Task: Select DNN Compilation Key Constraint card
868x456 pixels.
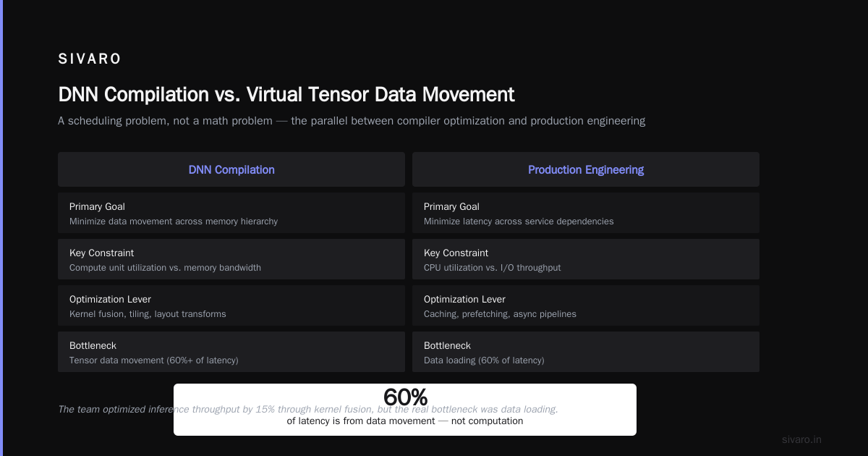Action: 231,259
